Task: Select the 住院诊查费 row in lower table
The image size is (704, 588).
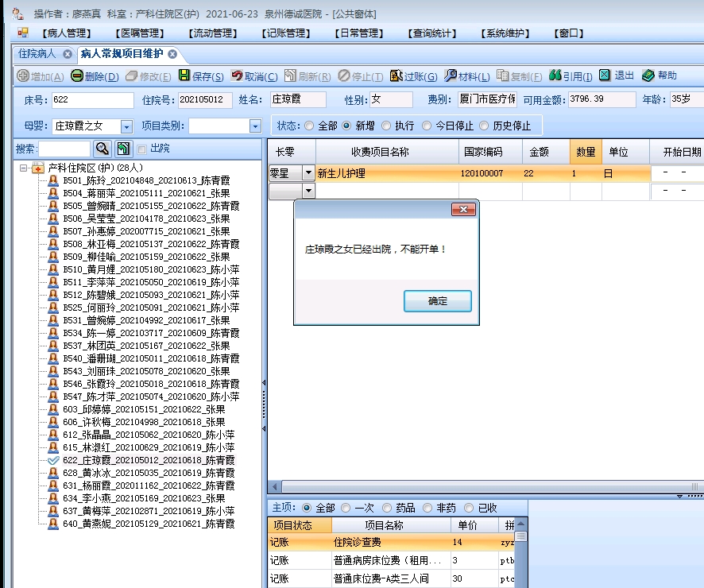Action: pyautogui.click(x=391, y=542)
